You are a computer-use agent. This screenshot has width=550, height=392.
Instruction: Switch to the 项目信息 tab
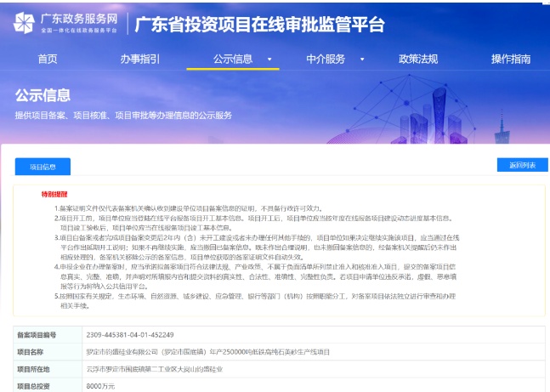[43, 167]
